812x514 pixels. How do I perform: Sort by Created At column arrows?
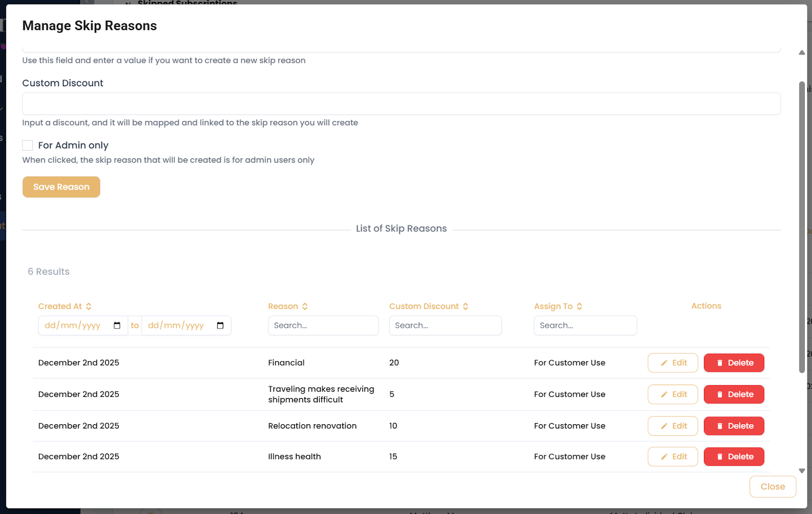(89, 306)
